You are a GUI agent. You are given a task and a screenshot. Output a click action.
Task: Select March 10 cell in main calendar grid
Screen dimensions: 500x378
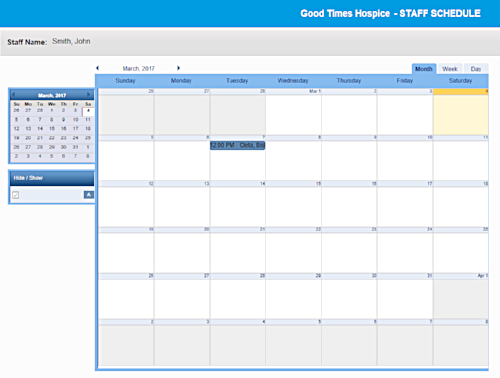pos(405,158)
